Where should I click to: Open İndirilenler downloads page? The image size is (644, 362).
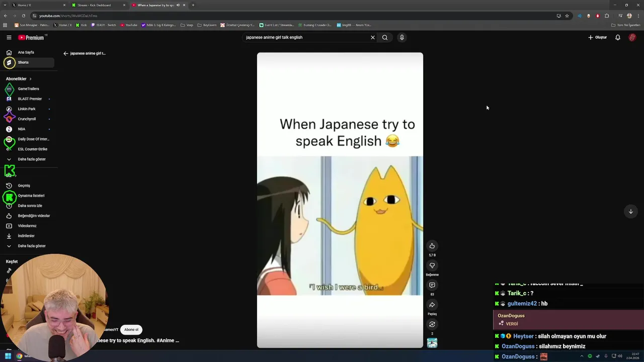pyautogui.click(x=28, y=236)
